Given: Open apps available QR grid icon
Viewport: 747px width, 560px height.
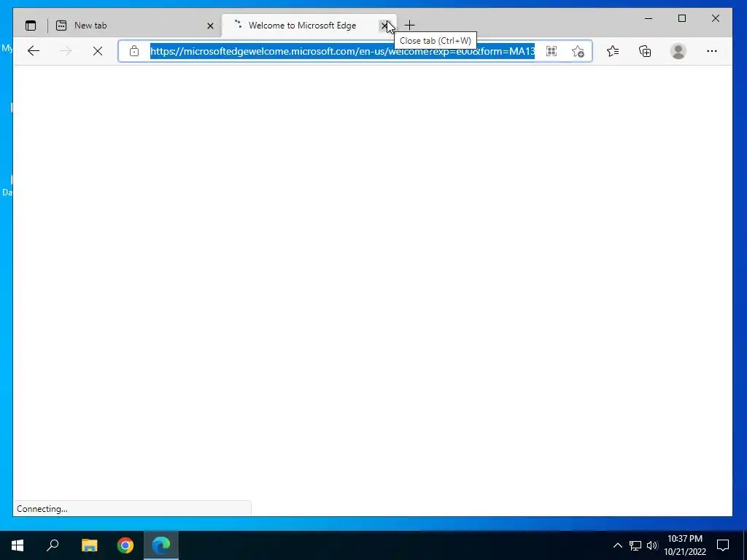Looking at the screenshot, I should (x=551, y=51).
